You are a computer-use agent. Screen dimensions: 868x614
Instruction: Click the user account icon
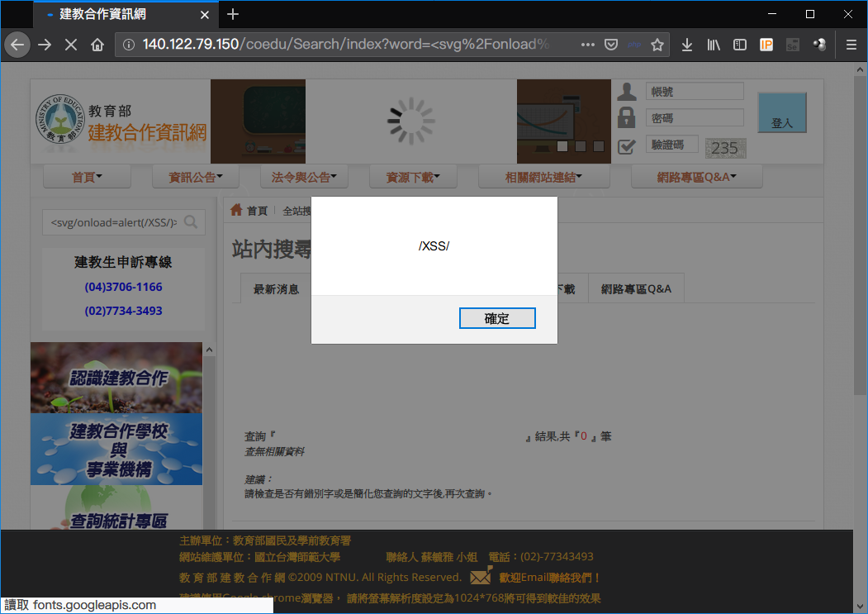tap(627, 92)
